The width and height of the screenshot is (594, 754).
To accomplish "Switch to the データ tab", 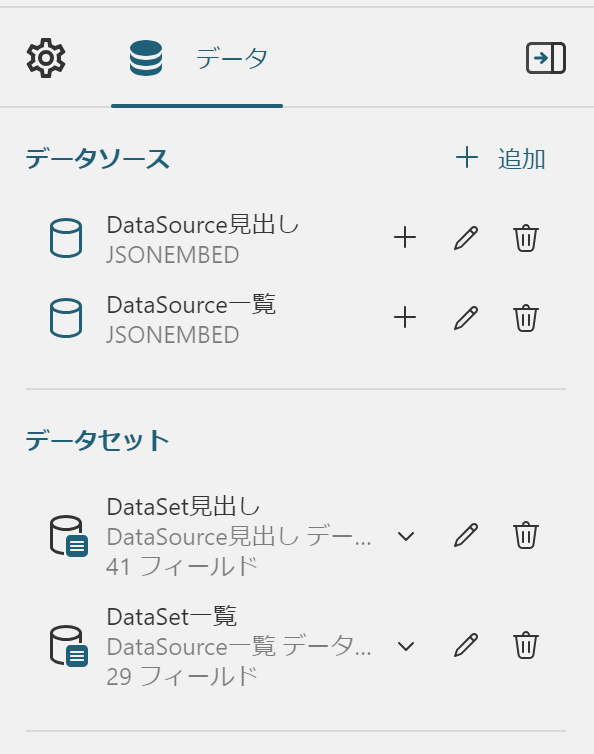I will 197,58.
